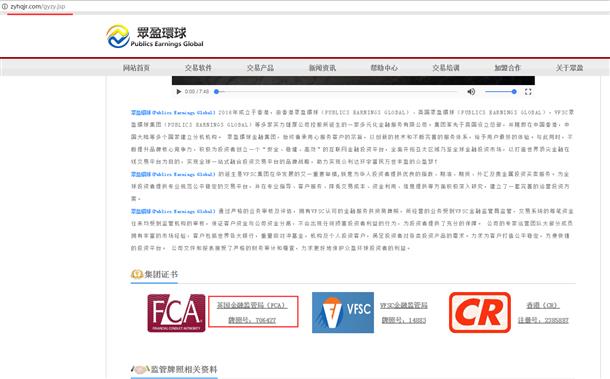Open the 关于众盈 menu item
Screen dimensions: 610x379
click(x=569, y=68)
